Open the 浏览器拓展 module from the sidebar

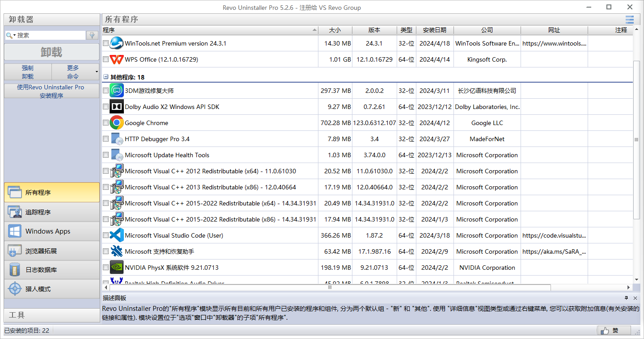(x=52, y=251)
